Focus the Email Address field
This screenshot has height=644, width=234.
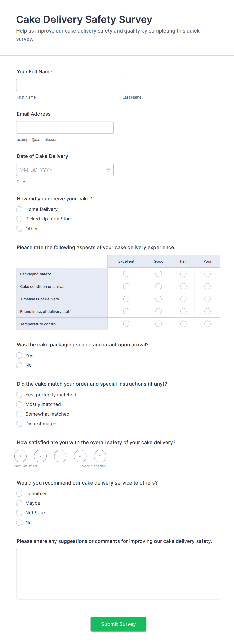(x=65, y=127)
